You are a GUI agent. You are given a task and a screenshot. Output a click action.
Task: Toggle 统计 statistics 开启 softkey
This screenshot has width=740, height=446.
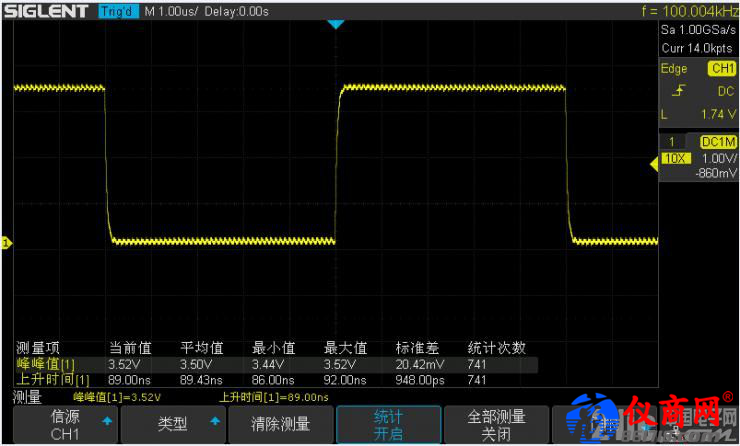(388, 425)
